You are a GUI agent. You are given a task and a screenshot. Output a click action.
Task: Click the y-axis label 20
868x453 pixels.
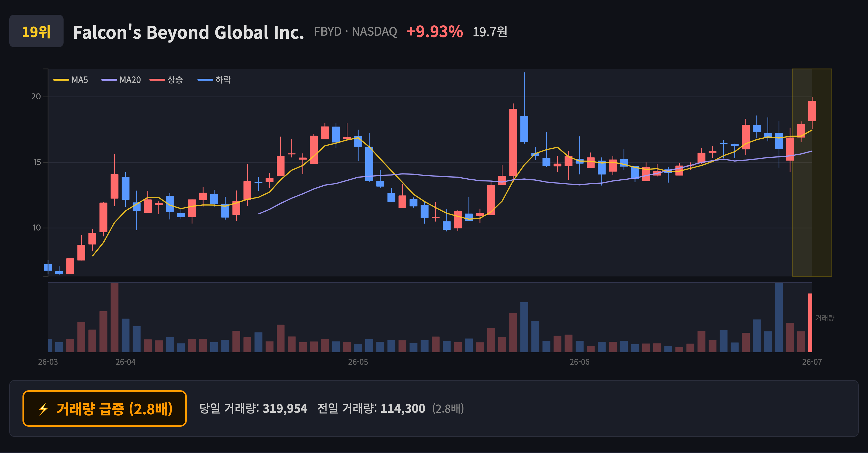[x=36, y=97]
